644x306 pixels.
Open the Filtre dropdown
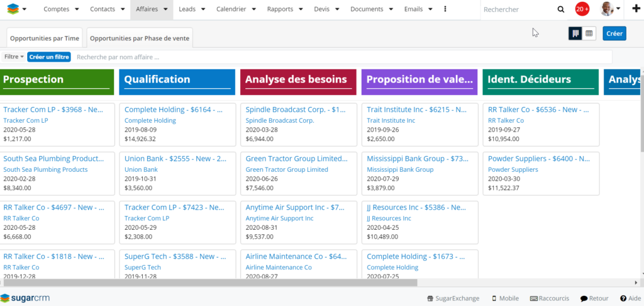coord(14,57)
